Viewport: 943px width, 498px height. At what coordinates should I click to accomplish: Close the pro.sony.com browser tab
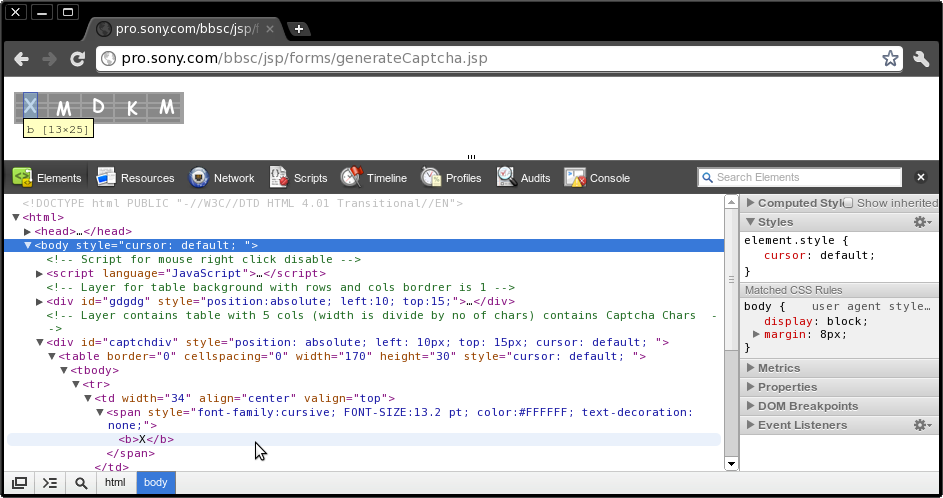270,29
